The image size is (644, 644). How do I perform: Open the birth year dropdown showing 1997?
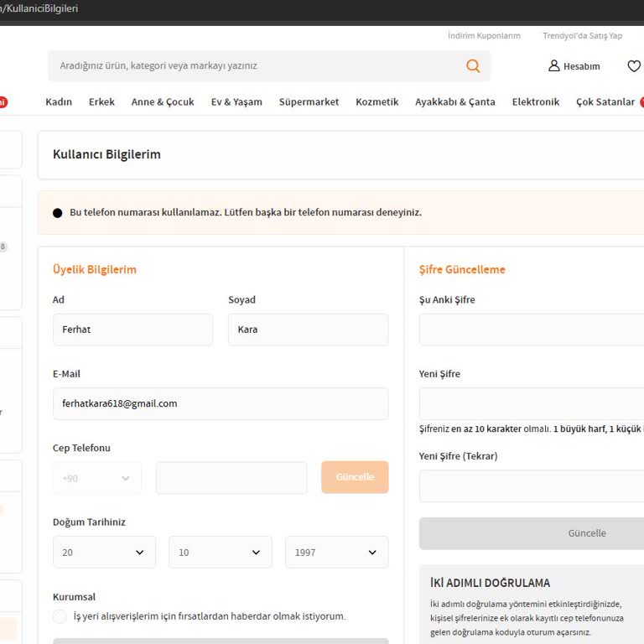click(336, 553)
